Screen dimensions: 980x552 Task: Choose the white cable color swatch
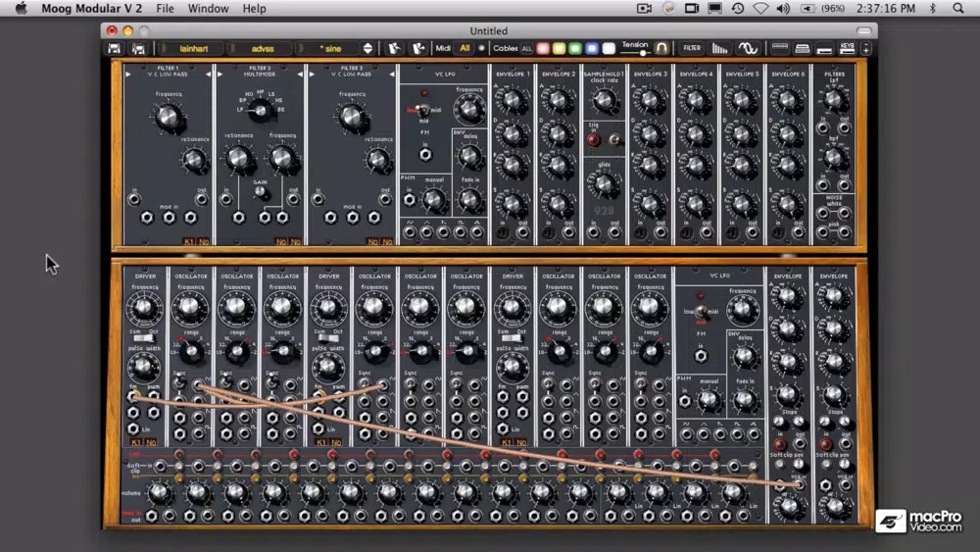(x=609, y=48)
